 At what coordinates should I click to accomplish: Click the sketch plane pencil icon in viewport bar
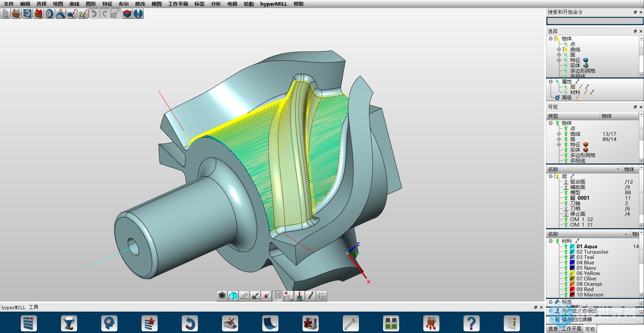[244, 296]
